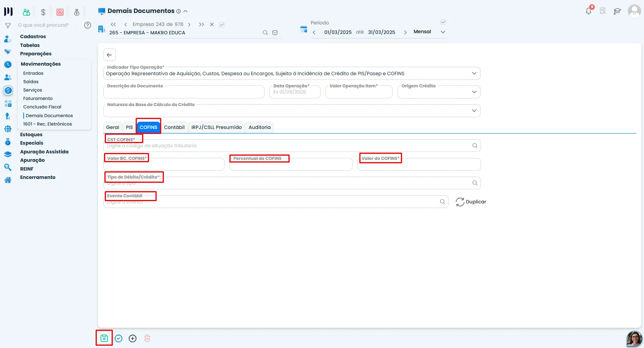Viewport: 644px width, 348px height.
Task: Click the back arrow button
Action: tap(109, 55)
